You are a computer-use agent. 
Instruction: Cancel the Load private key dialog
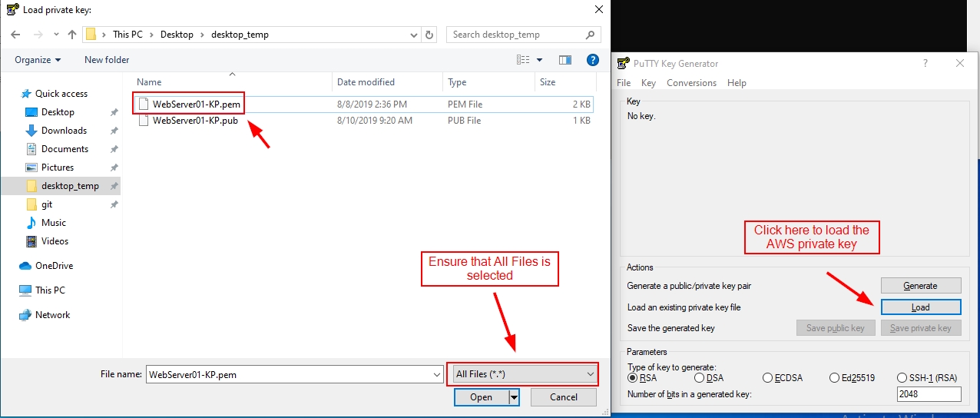click(x=564, y=397)
